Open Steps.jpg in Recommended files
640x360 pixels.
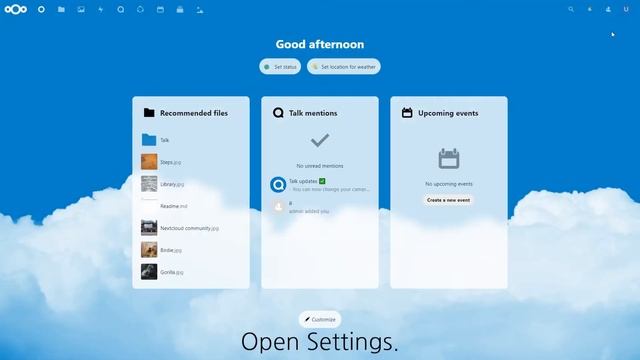[191, 162]
